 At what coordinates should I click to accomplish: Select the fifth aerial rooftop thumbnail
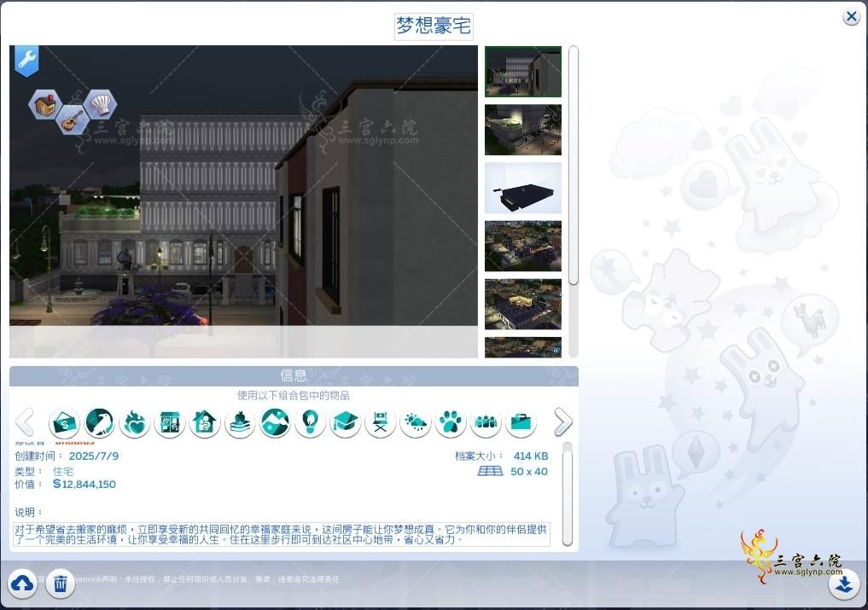523,305
